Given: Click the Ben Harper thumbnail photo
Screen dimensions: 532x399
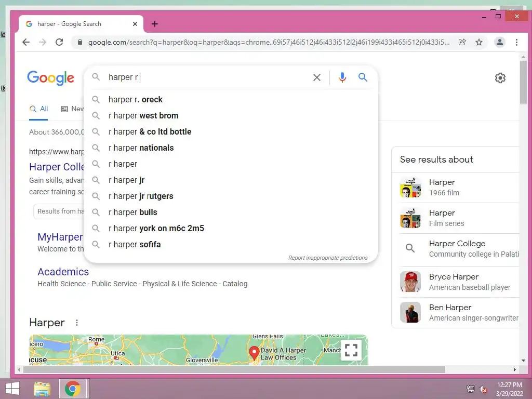Looking at the screenshot, I should coord(410,312).
